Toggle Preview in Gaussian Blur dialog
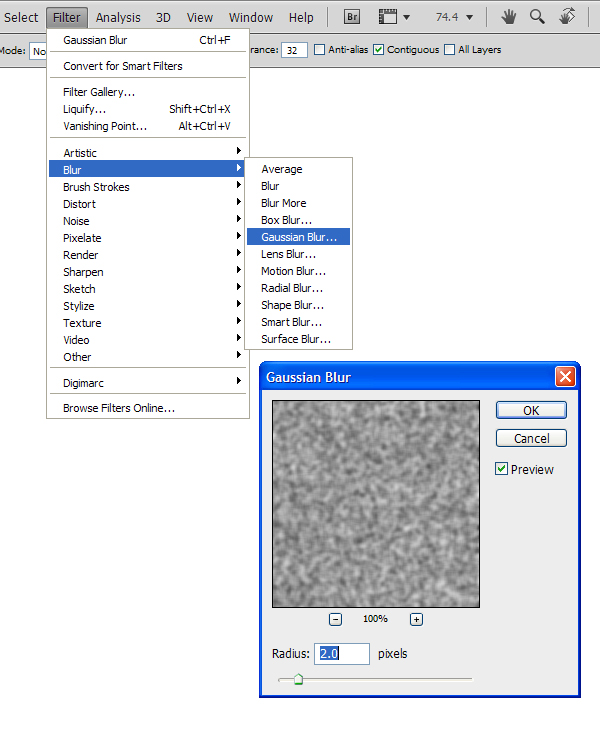 [501, 469]
